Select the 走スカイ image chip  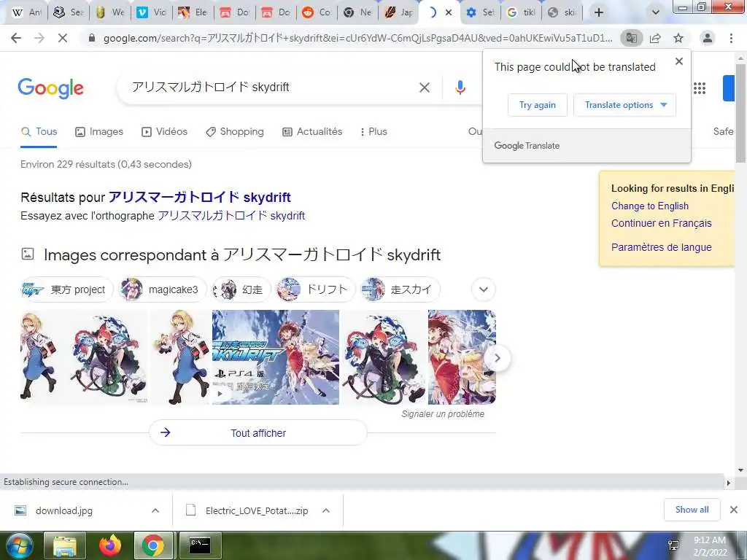(x=400, y=289)
